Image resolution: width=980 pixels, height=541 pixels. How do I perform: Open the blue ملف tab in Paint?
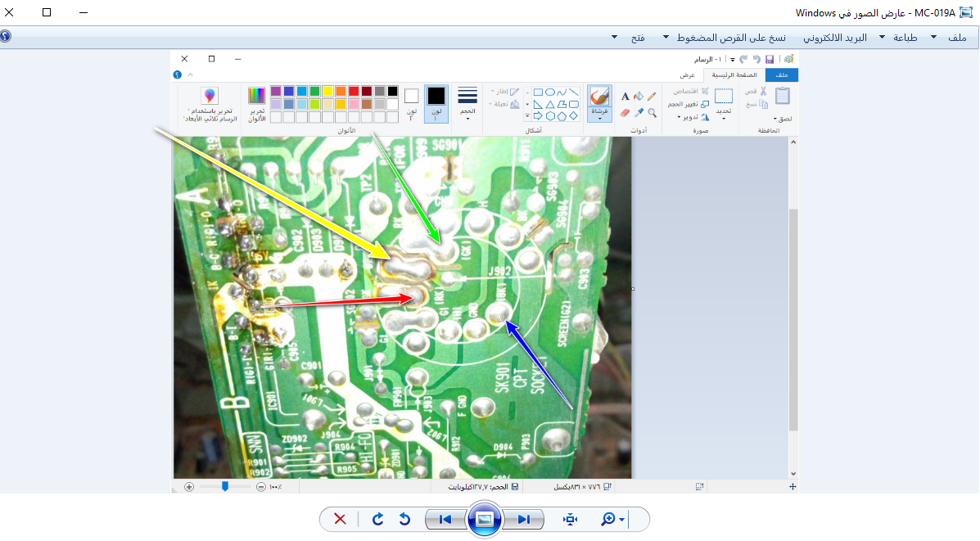tap(781, 75)
